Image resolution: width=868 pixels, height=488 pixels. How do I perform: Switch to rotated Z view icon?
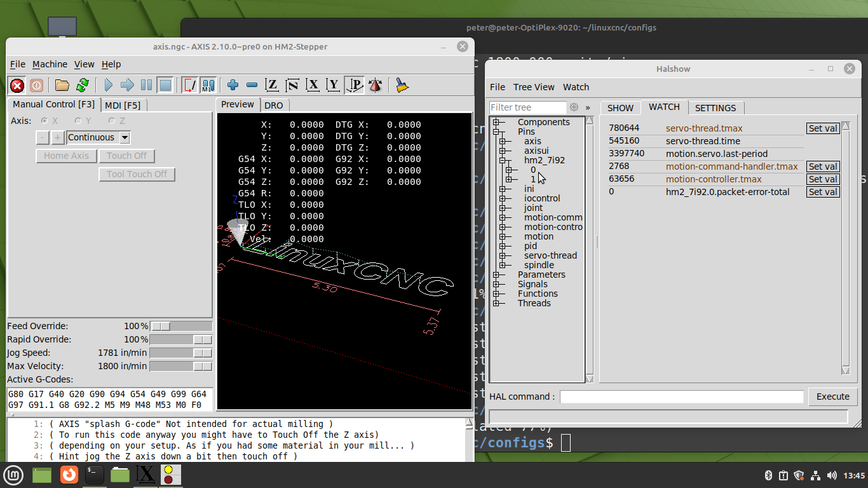[292, 85]
